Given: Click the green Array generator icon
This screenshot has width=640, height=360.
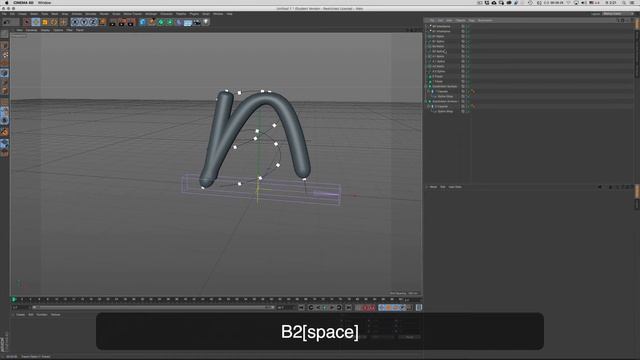Looking at the screenshot, I should pyautogui.click(x=170, y=22).
